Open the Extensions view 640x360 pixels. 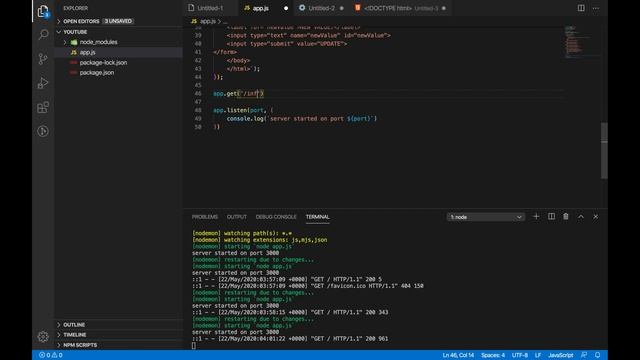pyautogui.click(x=43, y=107)
